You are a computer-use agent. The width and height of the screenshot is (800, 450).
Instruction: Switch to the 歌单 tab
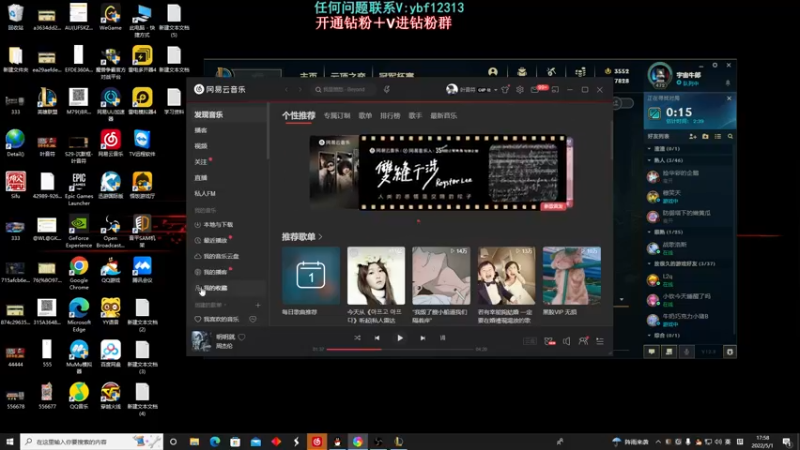[x=365, y=116]
